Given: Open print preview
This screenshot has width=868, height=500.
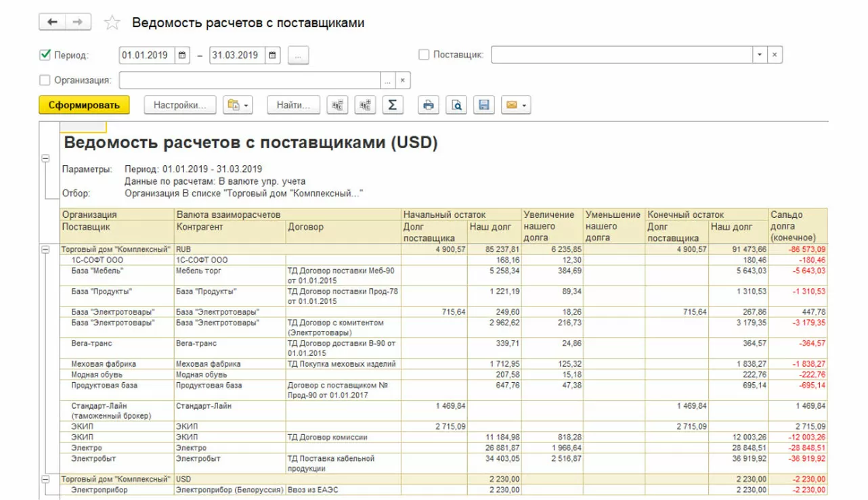Looking at the screenshot, I should [x=456, y=105].
